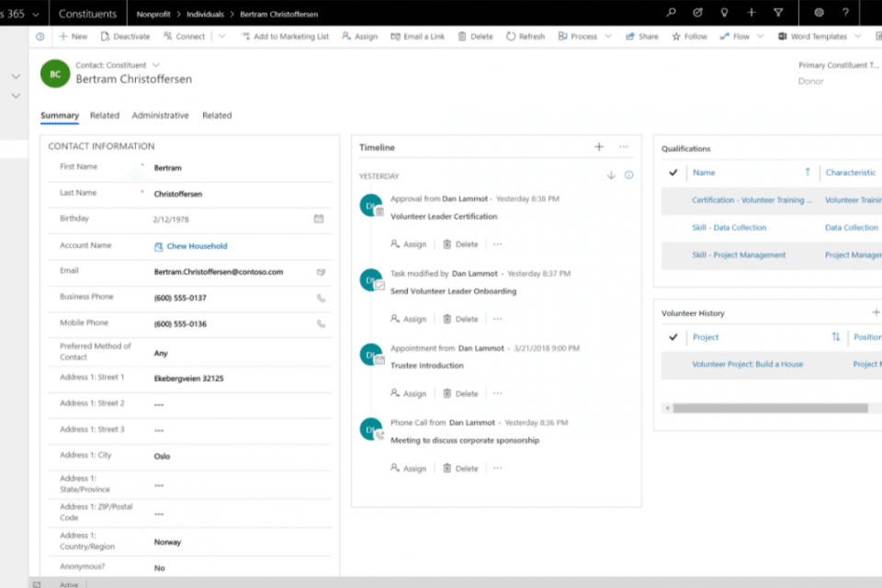Open the settings gear in header
Image resolution: width=882 pixels, height=588 pixels.
[x=819, y=13]
